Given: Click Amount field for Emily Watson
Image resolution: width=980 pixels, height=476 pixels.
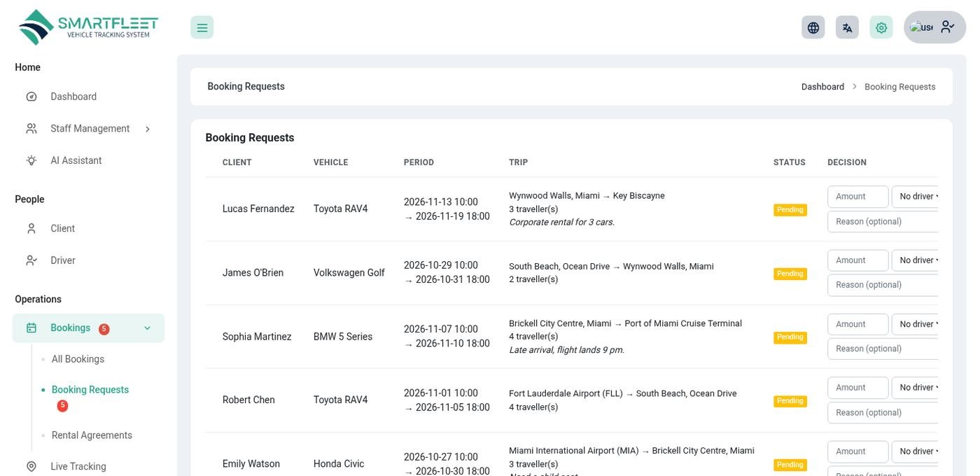Looking at the screenshot, I should click(858, 451).
